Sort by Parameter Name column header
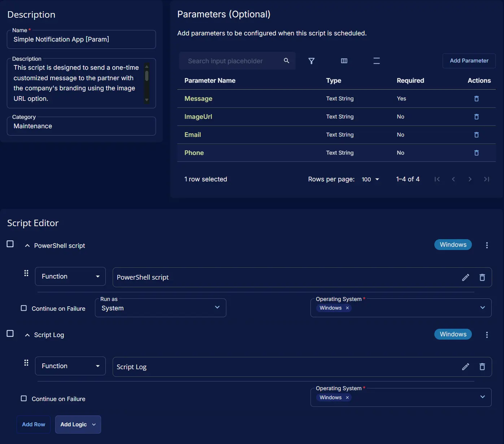Image resolution: width=504 pixels, height=444 pixels. (210, 81)
